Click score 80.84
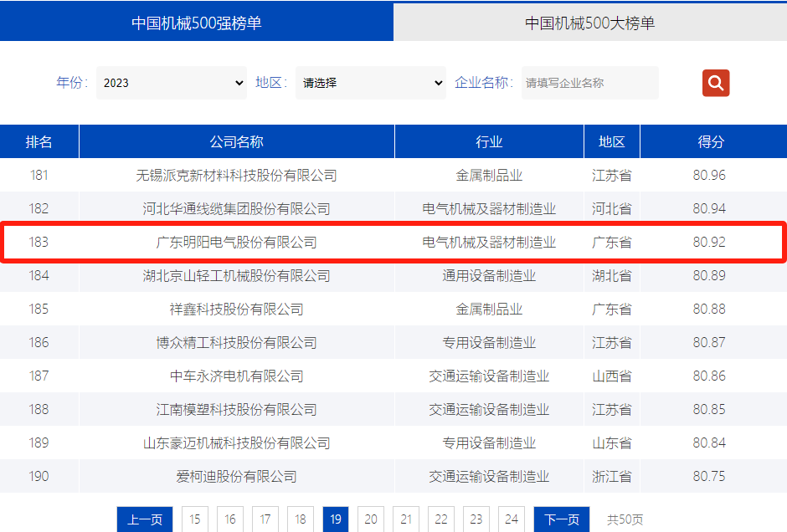Screen dimensions: 787x532 tap(709, 442)
